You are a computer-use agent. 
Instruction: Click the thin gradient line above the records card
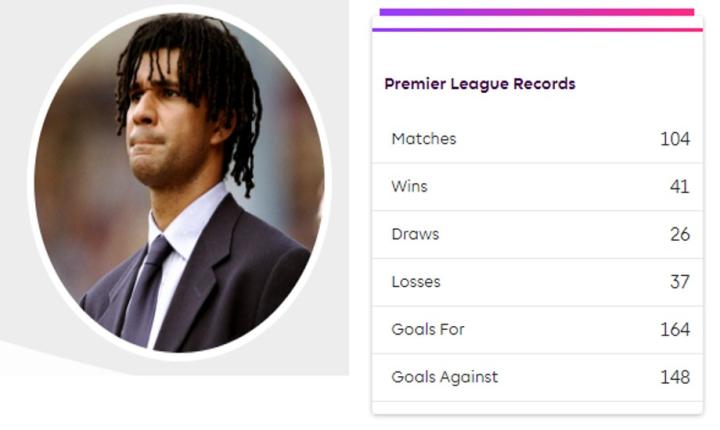(x=536, y=29)
